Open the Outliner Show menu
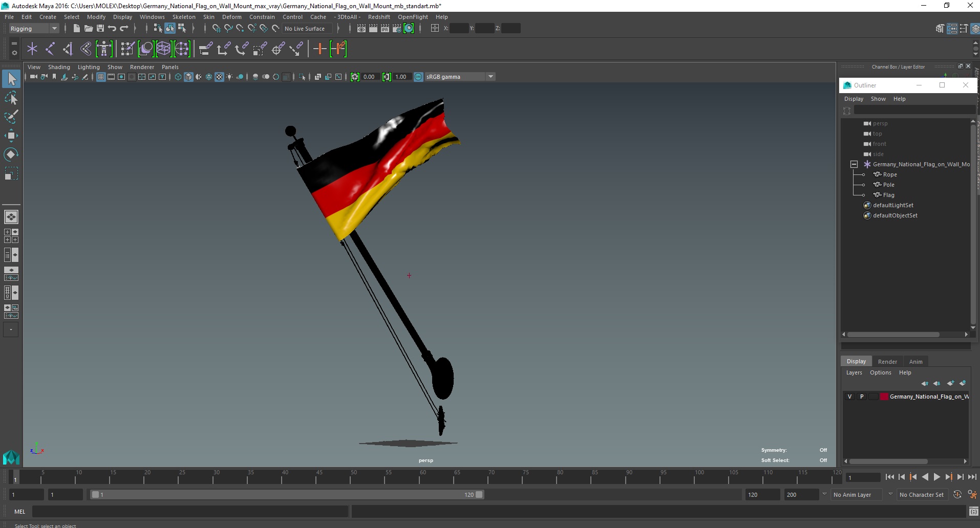The height and width of the screenshot is (528, 980). click(878, 99)
